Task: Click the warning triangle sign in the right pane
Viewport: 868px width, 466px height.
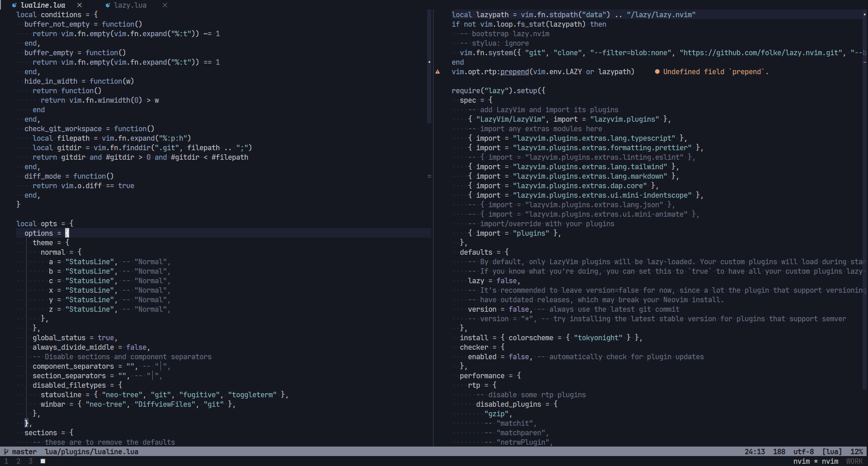Action: click(x=438, y=71)
